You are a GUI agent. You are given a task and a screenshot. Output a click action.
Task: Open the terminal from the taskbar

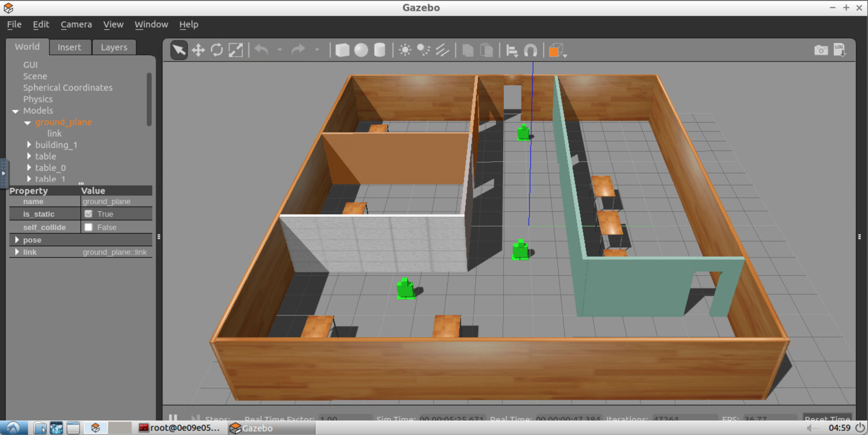click(x=179, y=428)
